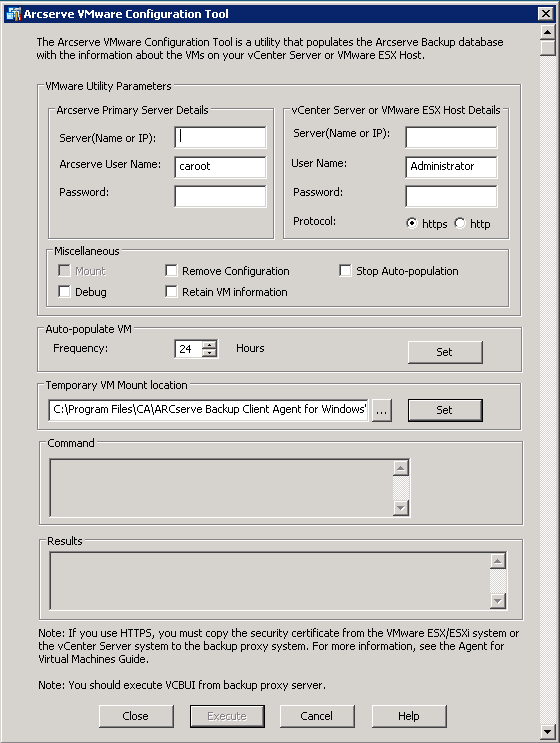Image resolution: width=560 pixels, height=743 pixels.
Task: Click the Arcserve User Name field containing caroot
Action: (x=220, y=167)
